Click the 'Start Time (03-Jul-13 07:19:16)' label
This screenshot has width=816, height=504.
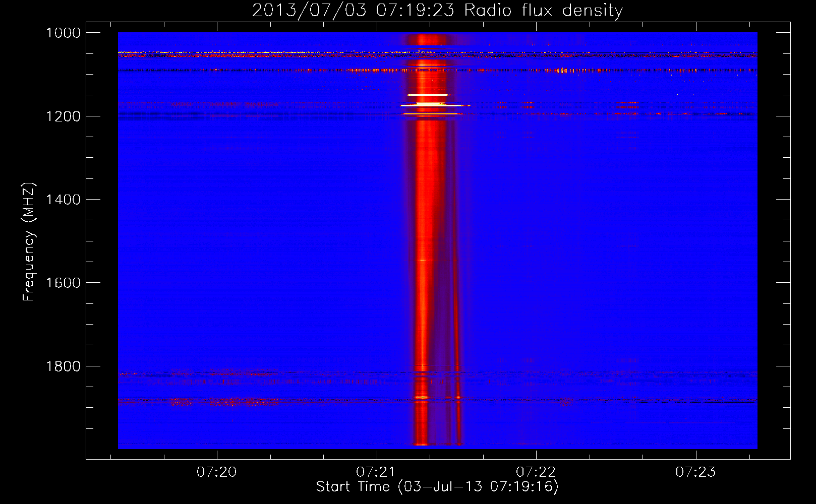coord(437,487)
